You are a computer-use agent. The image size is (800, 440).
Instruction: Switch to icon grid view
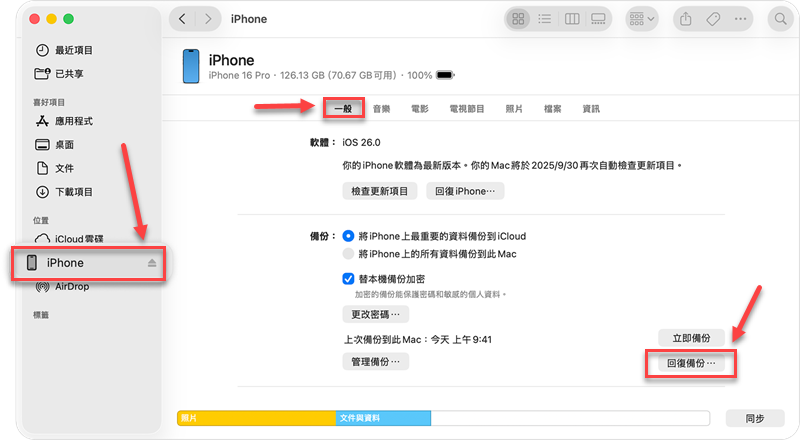(518, 19)
